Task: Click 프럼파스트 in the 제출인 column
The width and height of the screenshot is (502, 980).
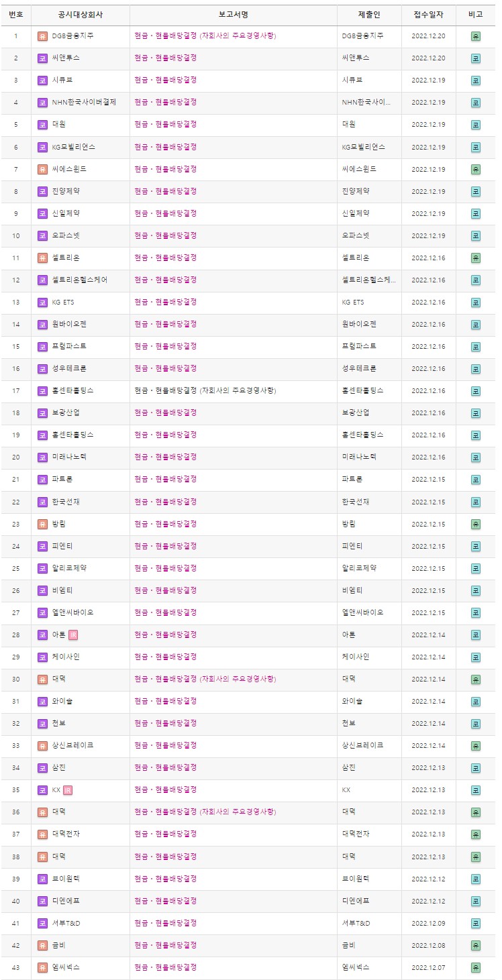Action: (x=359, y=346)
